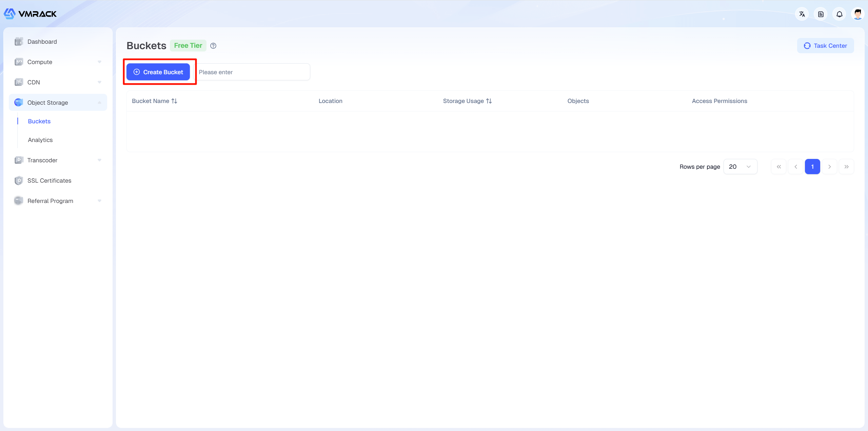Screen dimensions: 868x431
Task: Click the Buckets page title
Action: [146, 46]
